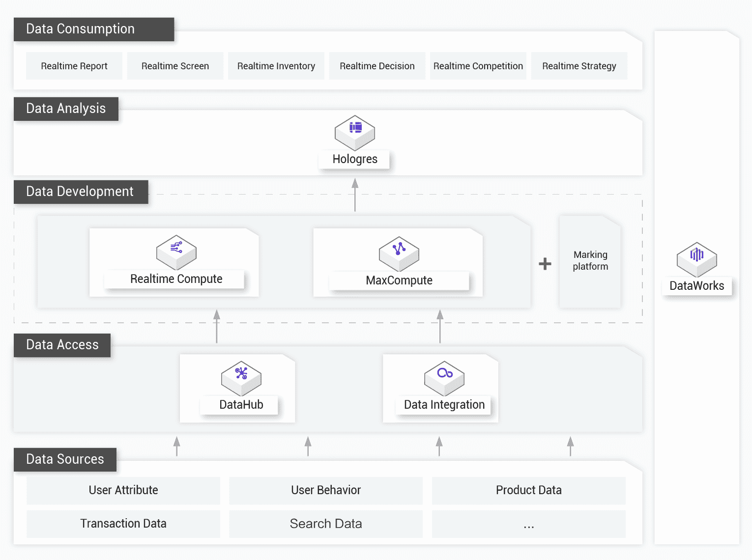Image resolution: width=752 pixels, height=560 pixels.
Task: Click the Search Data source box
Action: click(326, 524)
